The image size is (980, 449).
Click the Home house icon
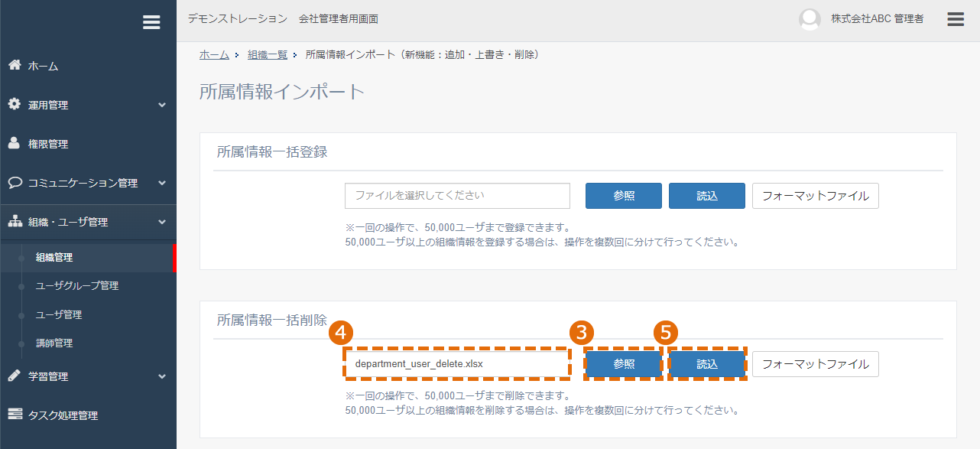[x=15, y=65]
